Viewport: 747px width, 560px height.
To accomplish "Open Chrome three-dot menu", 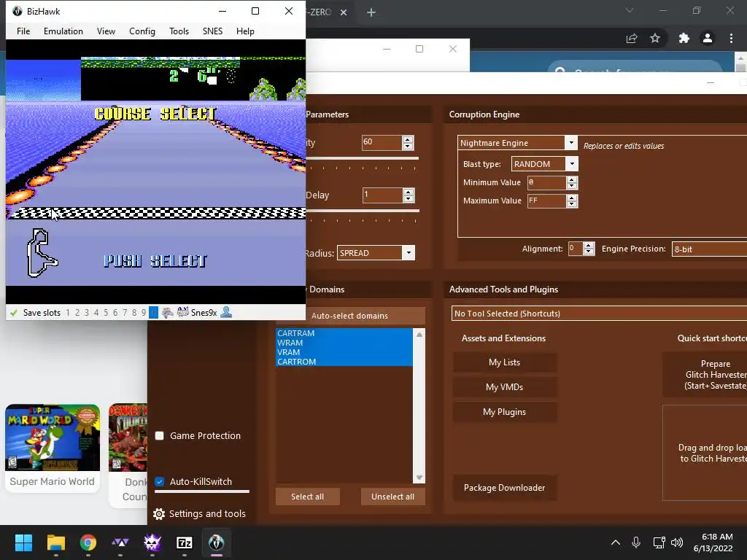I will [731, 38].
